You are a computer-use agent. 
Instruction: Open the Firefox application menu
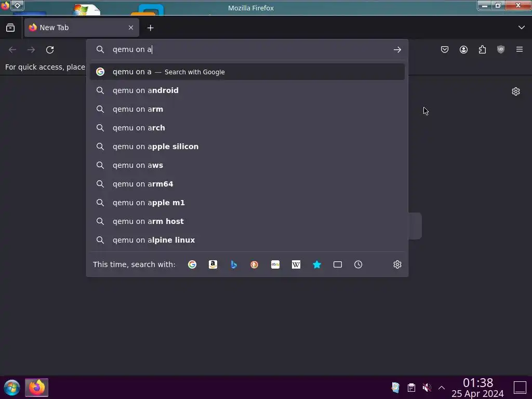pyautogui.click(x=520, y=49)
